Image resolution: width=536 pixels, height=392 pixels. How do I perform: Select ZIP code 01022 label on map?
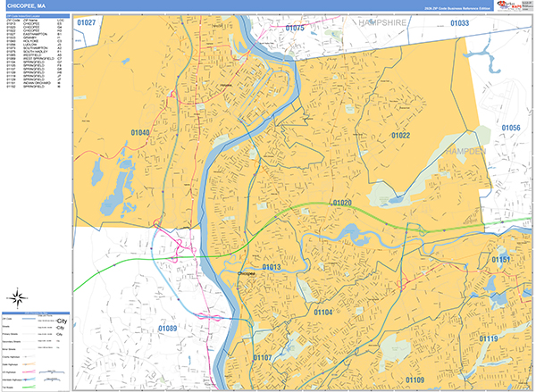point(399,135)
